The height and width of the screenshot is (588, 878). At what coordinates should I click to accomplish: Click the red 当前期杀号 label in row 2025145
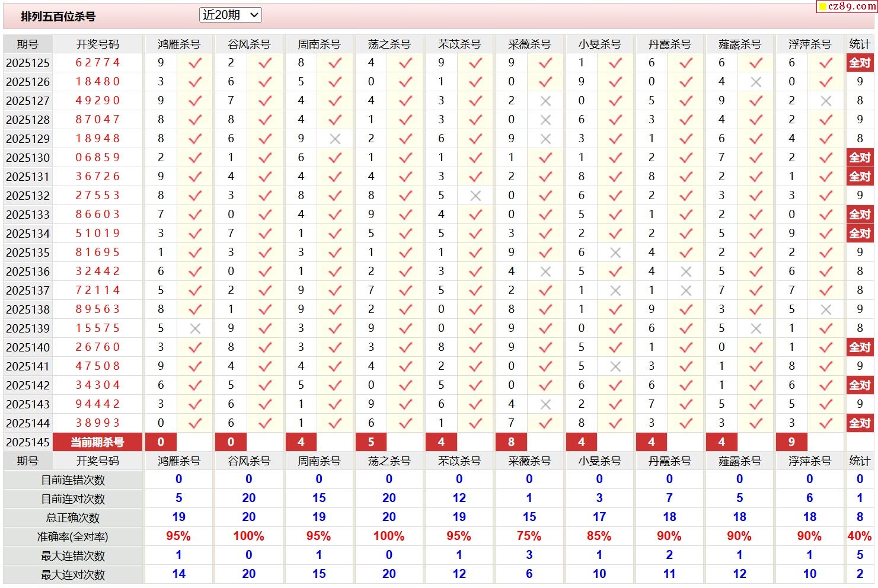point(97,442)
